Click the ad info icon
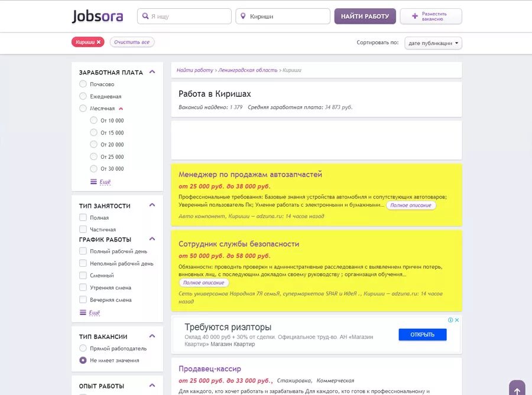Image resolution: width=532 pixels, height=395 pixels. 450,320
